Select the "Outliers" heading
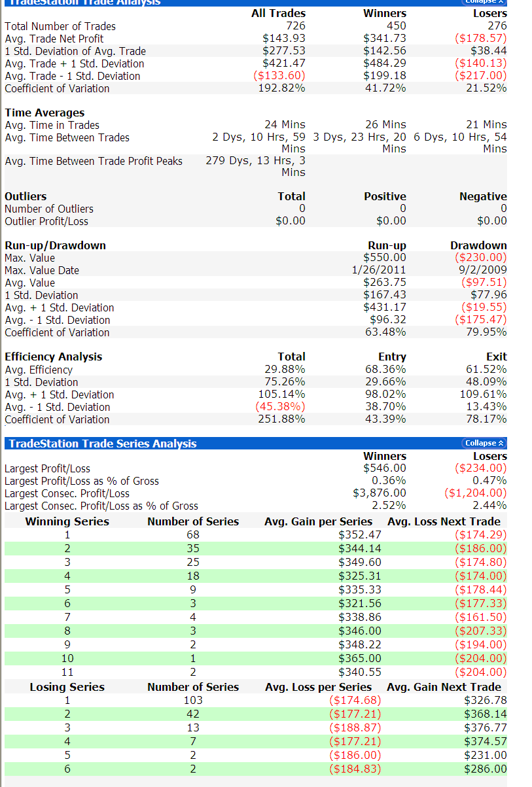The width and height of the screenshot is (532, 787). tap(24, 196)
